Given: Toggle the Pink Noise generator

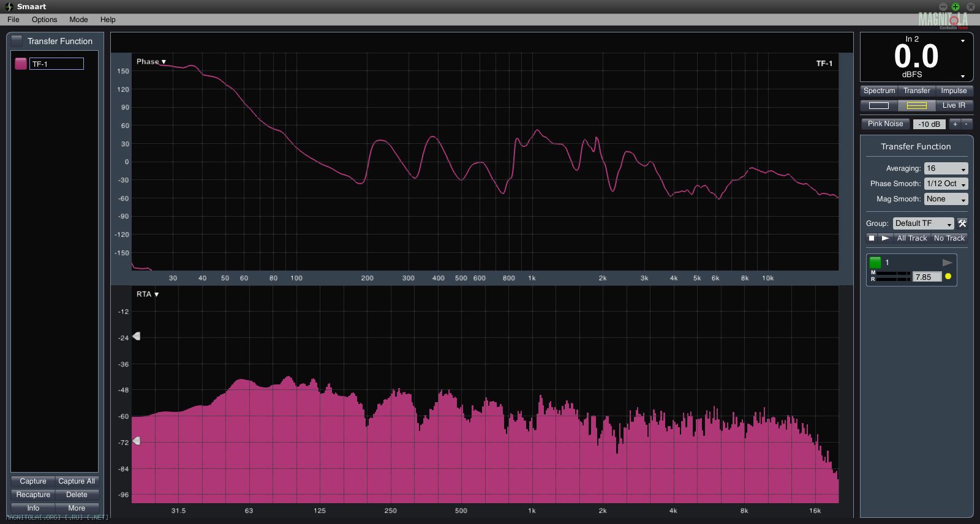Looking at the screenshot, I should (x=885, y=124).
